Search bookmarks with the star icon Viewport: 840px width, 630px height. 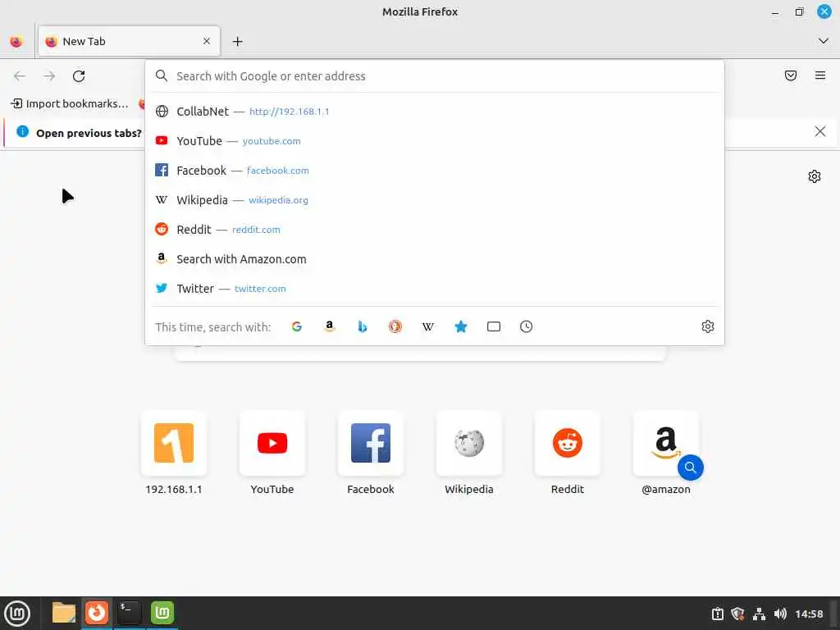[x=461, y=326]
